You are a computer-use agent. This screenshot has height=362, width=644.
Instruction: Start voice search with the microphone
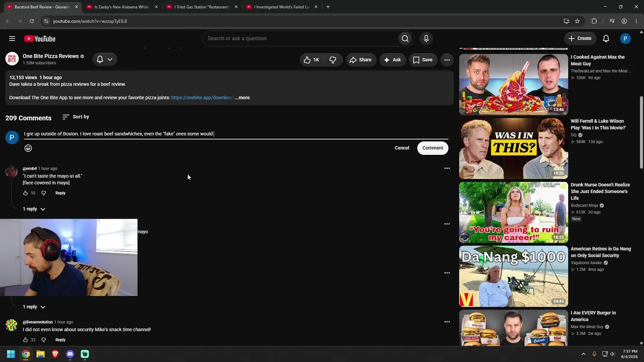click(426, 39)
